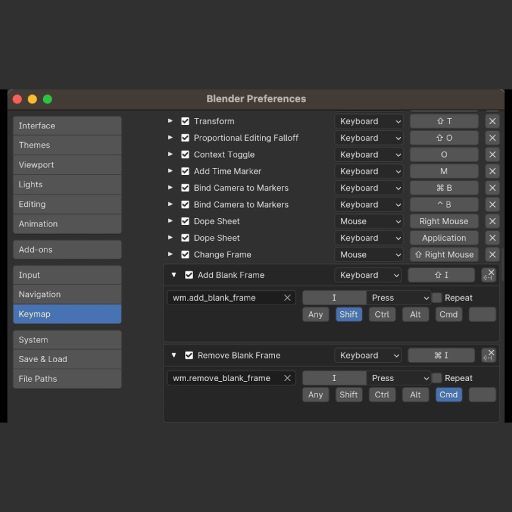Enable Repeat for Add Blank Frame
The image size is (512, 512).
436,298
